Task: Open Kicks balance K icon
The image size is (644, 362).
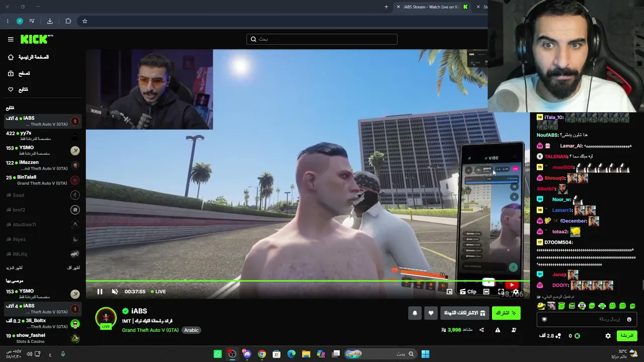Action: pyautogui.click(x=577, y=336)
